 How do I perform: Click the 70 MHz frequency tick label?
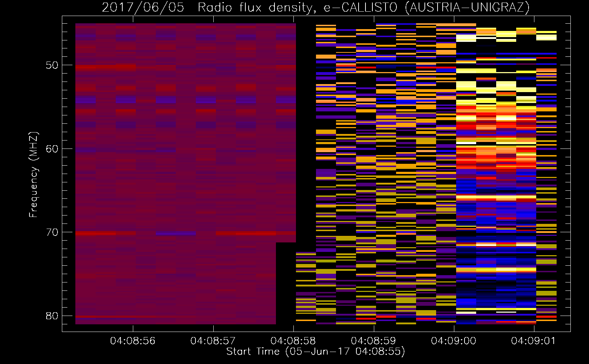[52, 232]
